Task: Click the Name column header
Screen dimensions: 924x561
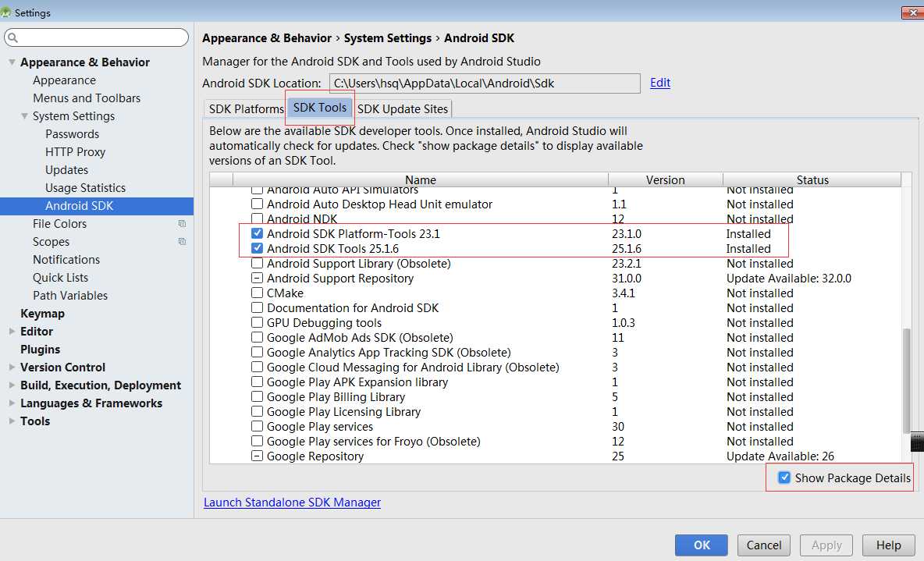Action: (x=420, y=179)
